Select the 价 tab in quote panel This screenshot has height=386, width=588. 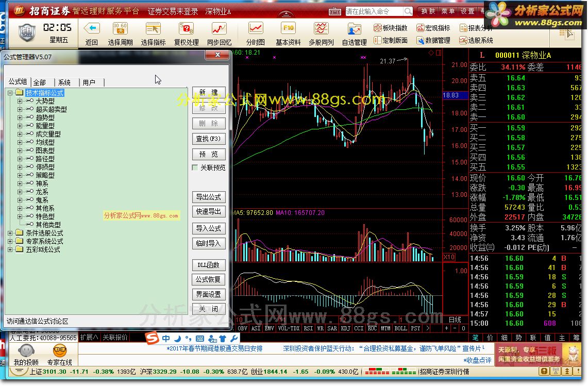pyautogui.click(x=490, y=338)
